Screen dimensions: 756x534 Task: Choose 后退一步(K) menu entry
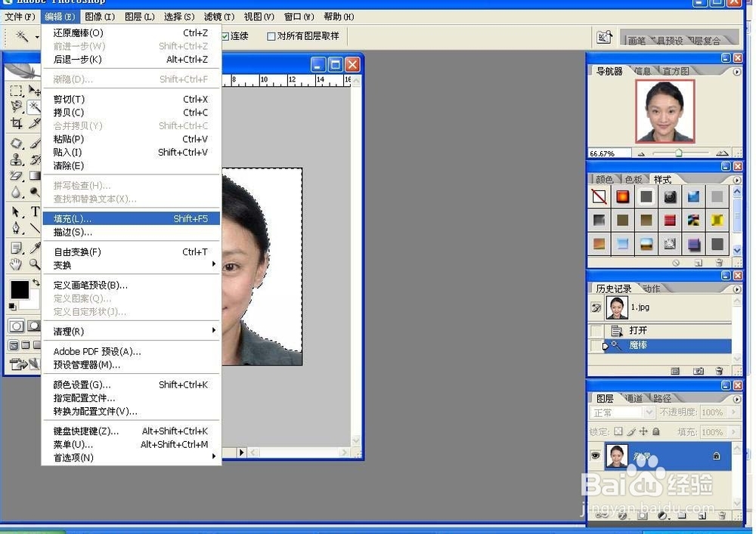[x=131, y=59]
